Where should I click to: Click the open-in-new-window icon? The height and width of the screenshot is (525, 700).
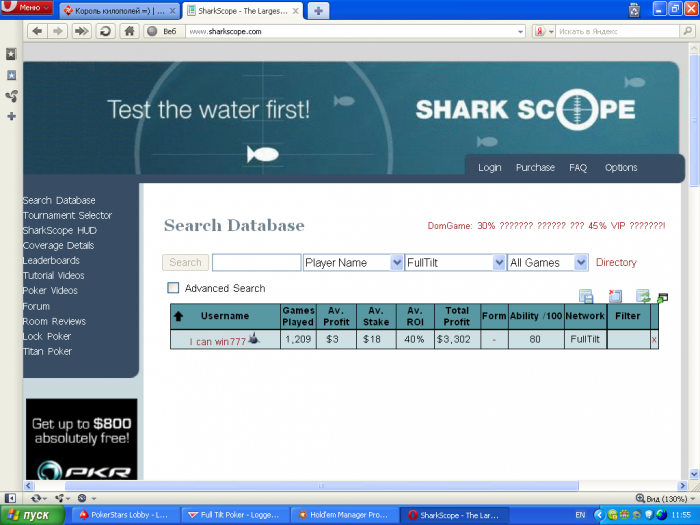662,297
